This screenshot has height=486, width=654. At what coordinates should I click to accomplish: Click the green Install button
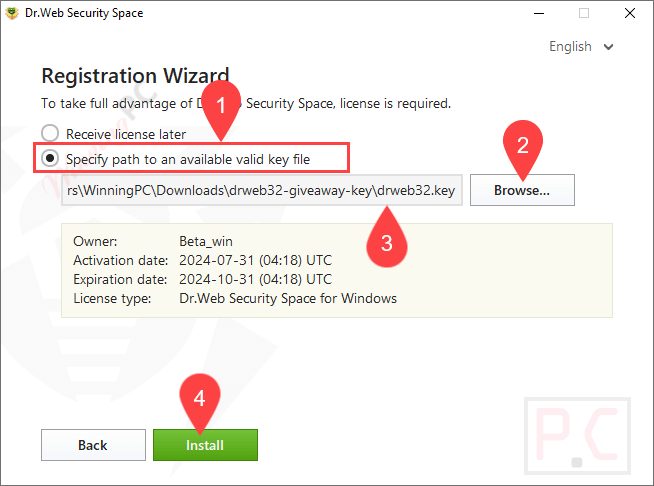point(205,445)
